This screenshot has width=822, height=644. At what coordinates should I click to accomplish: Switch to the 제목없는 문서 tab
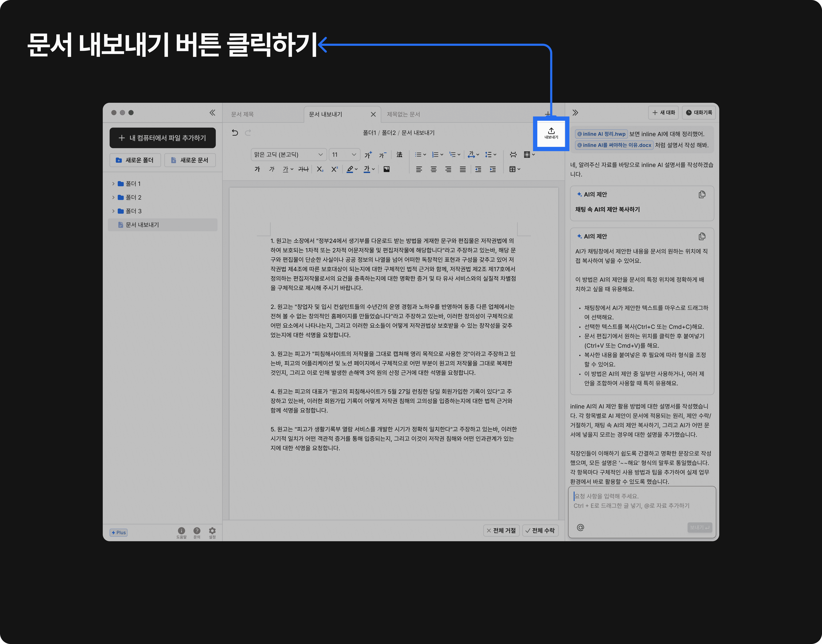tap(403, 114)
